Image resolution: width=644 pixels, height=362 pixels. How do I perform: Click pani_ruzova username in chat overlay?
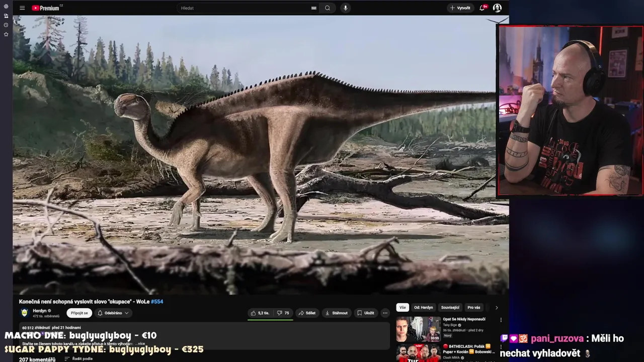click(557, 339)
